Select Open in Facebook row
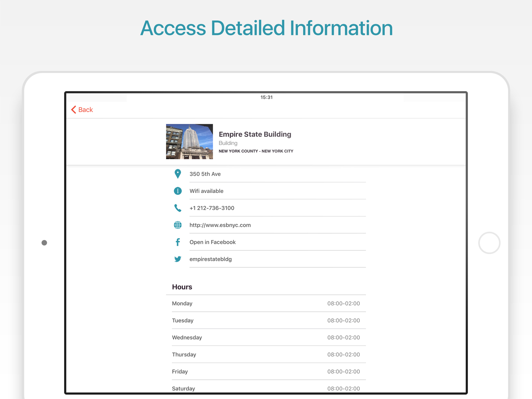Screen dimensions: 532x399 click(x=212, y=242)
